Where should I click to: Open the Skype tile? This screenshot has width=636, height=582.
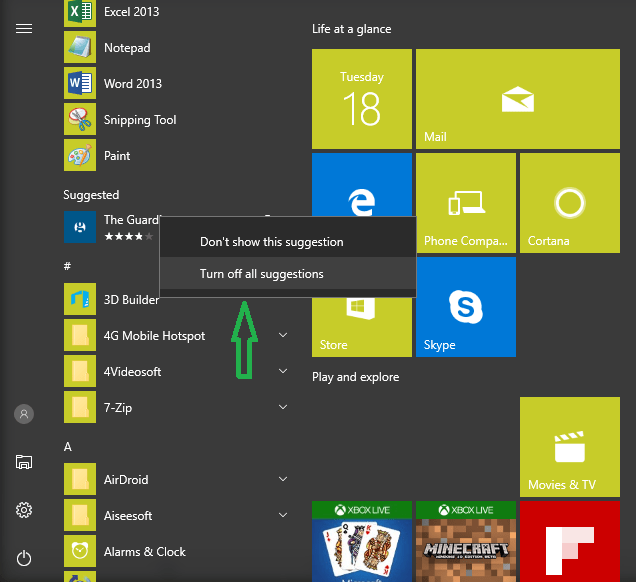point(466,307)
